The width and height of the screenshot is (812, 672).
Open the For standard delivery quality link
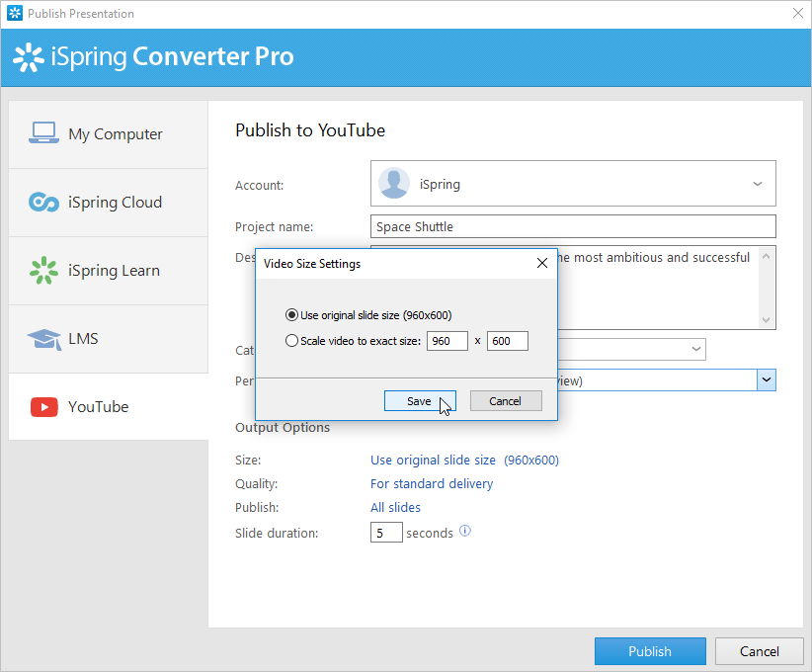click(432, 484)
